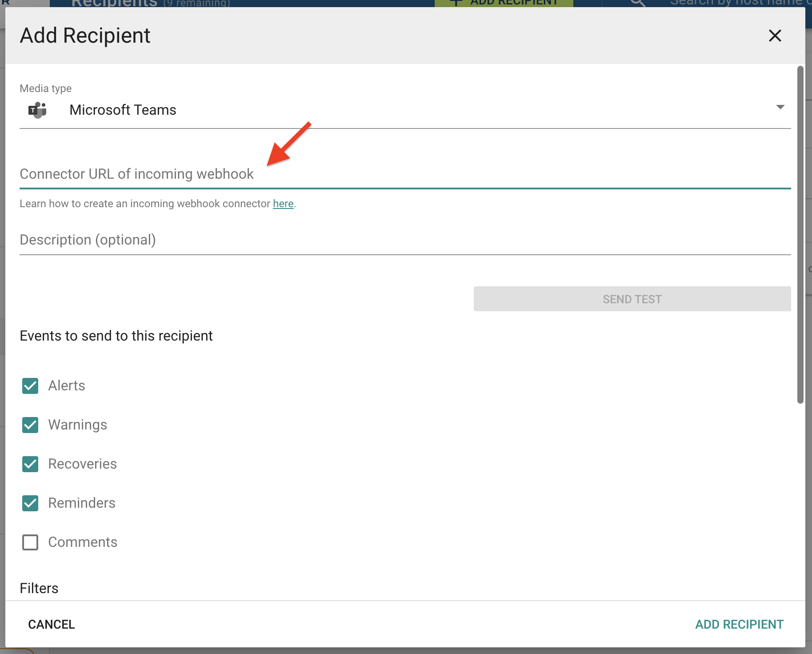Click the Add Recipient dialog title
Image resolution: width=812 pixels, height=654 pixels.
point(85,36)
